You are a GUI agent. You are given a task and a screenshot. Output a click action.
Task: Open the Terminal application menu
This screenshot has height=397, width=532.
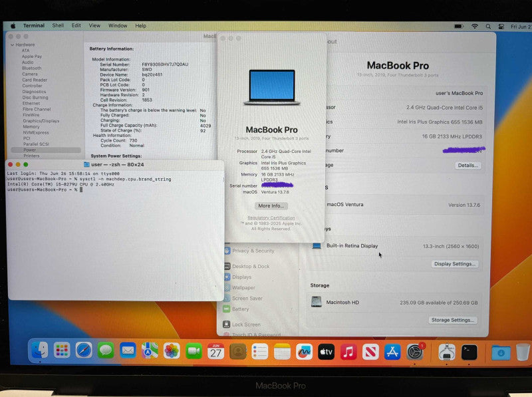click(34, 25)
